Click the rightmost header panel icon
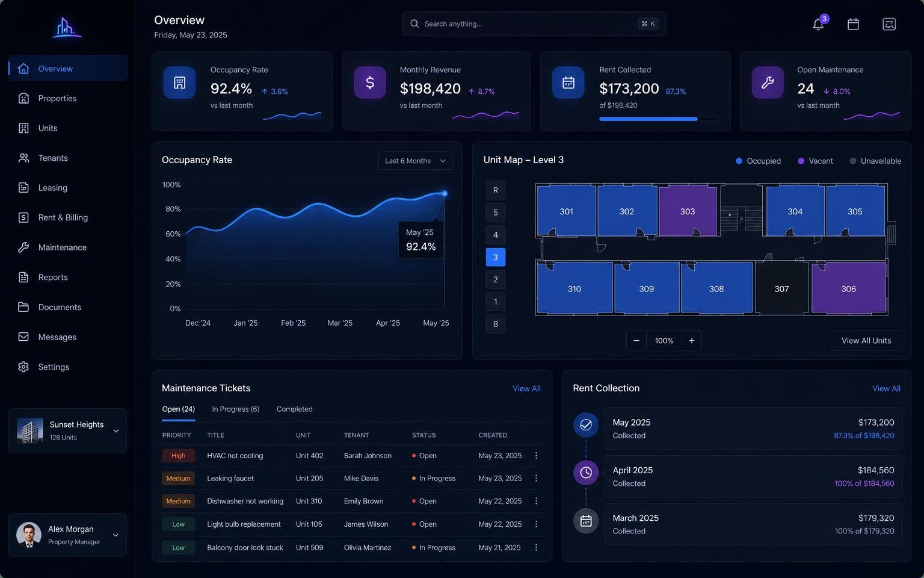Viewport: 924px width, 578px height. click(x=889, y=24)
